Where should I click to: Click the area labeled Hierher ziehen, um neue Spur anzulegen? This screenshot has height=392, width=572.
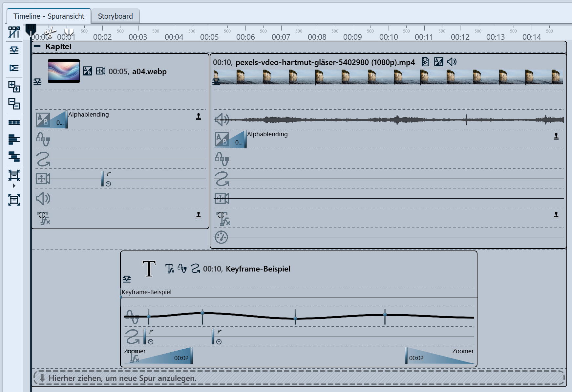(x=121, y=378)
